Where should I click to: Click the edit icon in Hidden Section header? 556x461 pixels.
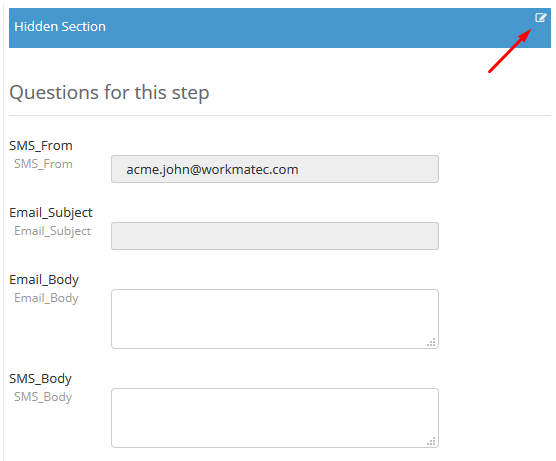coord(540,17)
